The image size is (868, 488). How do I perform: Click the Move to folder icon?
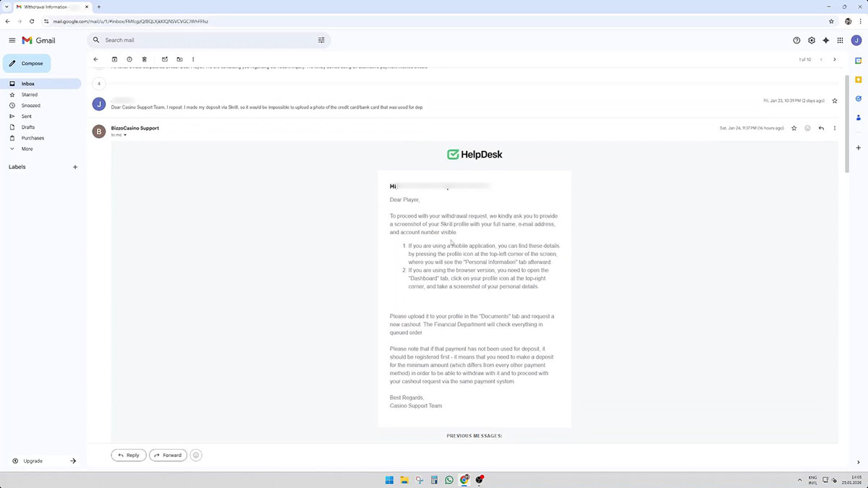[x=179, y=59]
